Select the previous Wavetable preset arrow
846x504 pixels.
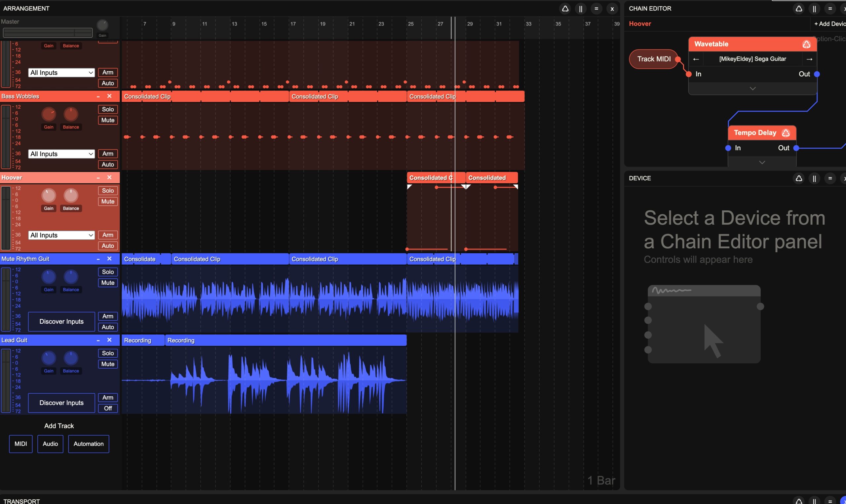pos(696,59)
